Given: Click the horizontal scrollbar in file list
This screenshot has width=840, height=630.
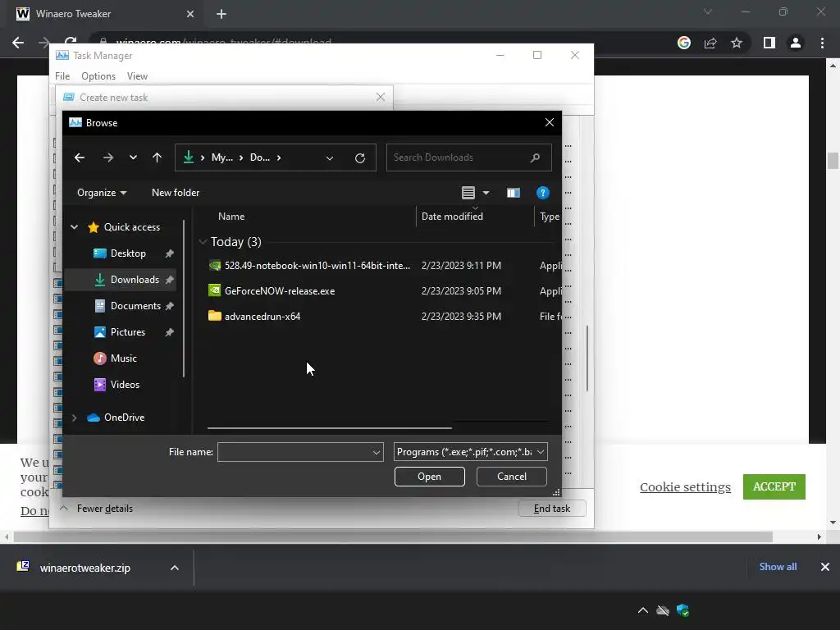Looking at the screenshot, I should pos(330,428).
